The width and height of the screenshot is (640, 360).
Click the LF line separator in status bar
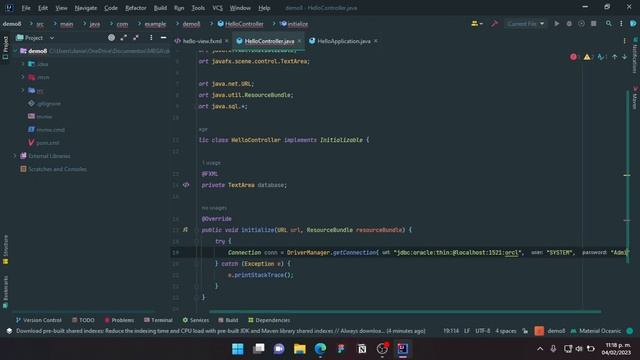click(x=467, y=331)
